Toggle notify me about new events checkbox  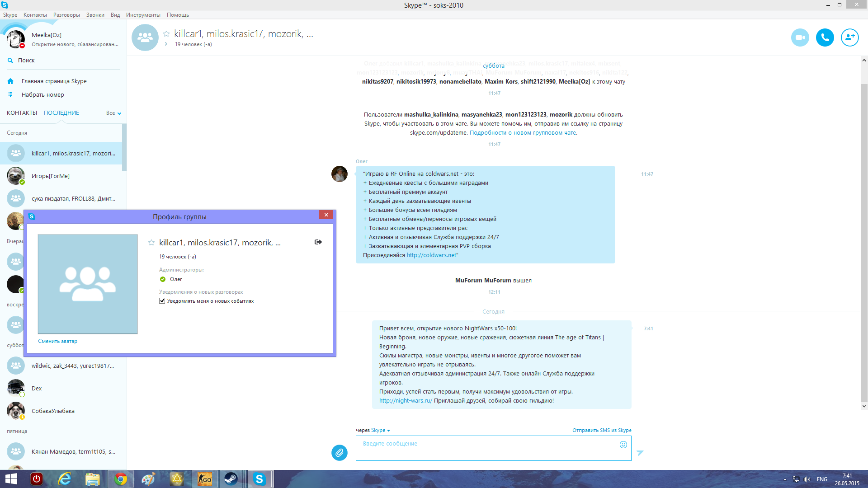tap(162, 301)
